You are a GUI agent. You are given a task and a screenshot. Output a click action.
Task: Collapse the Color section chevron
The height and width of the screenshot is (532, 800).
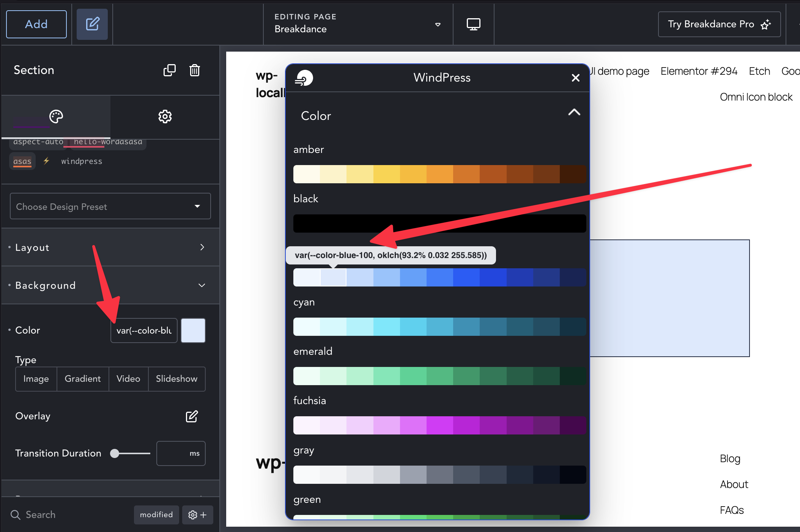tap(574, 112)
